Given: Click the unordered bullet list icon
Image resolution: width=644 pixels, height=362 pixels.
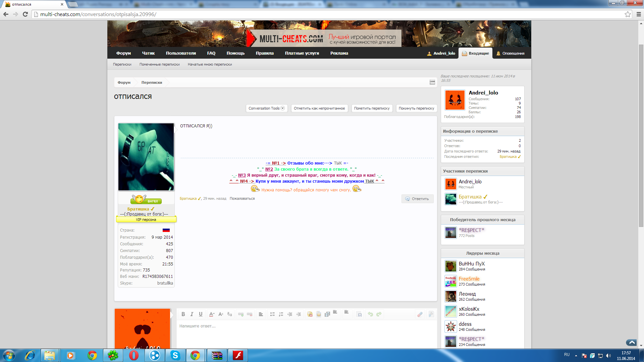Looking at the screenshot, I should (x=272, y=314).
